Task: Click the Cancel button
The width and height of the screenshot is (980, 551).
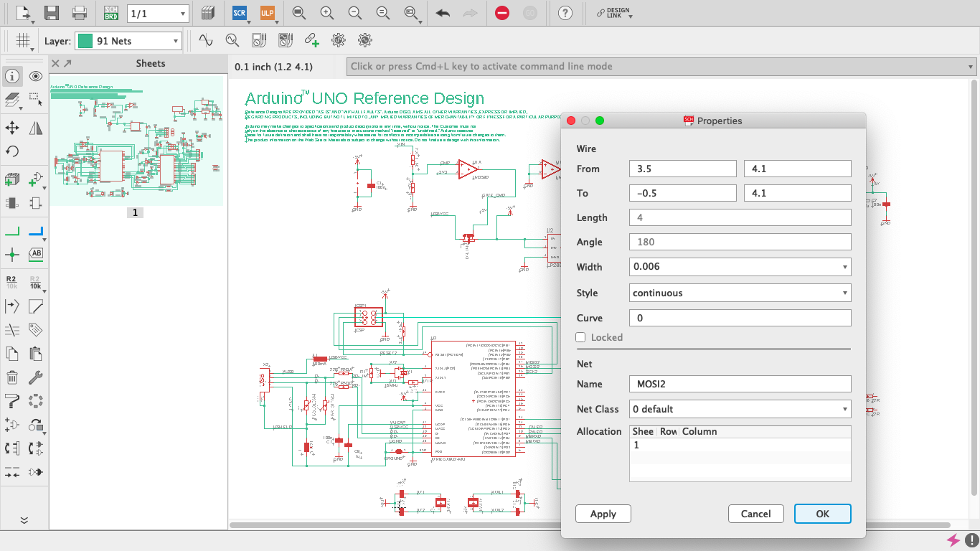Action: [755, 514]
